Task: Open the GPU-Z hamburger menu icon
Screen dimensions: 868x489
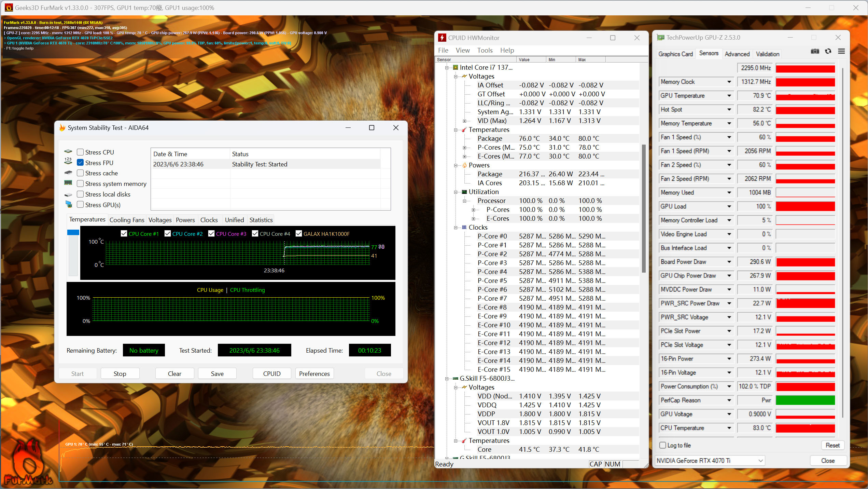Action: pos(841,51)
